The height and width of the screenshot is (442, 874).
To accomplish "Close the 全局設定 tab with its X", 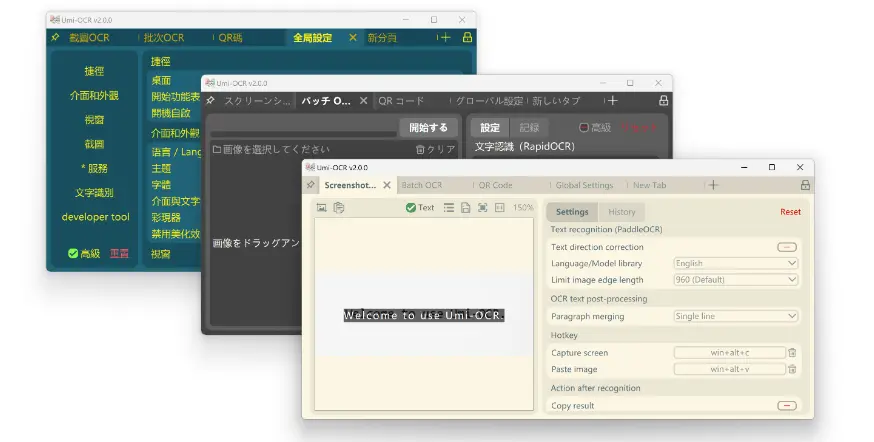I will click(x=353, y=37).
